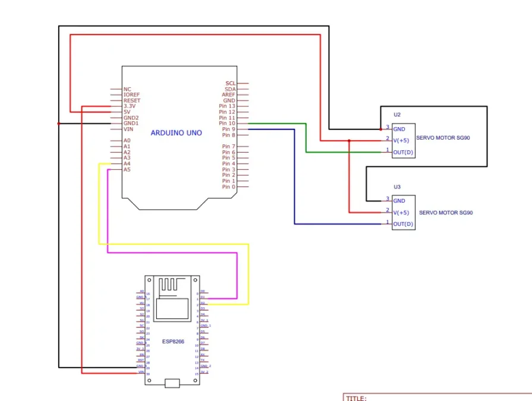Select Arduino 5V pin label
The width and height of the screenshot is (532, 401).
click(x=127, y=112)
